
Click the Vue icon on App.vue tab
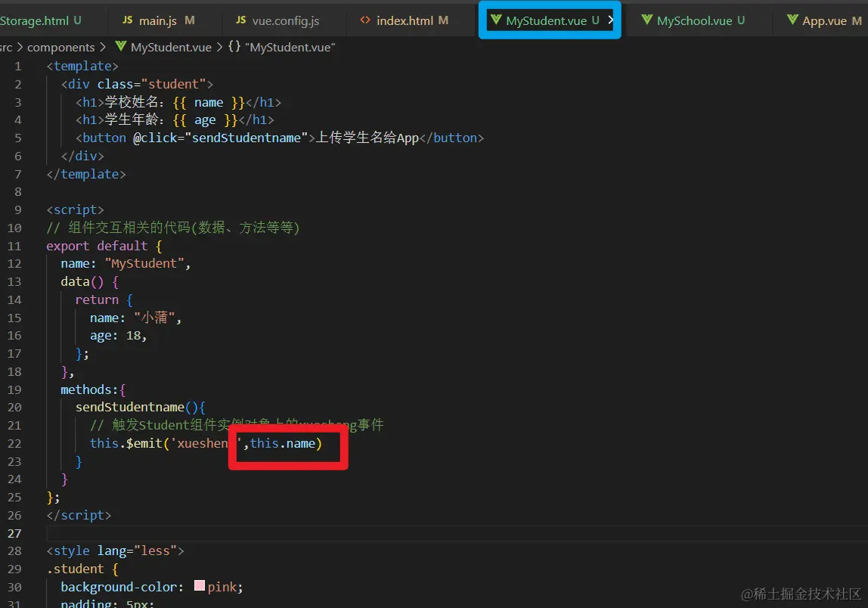pyautogui.click(x=792, y=20)
